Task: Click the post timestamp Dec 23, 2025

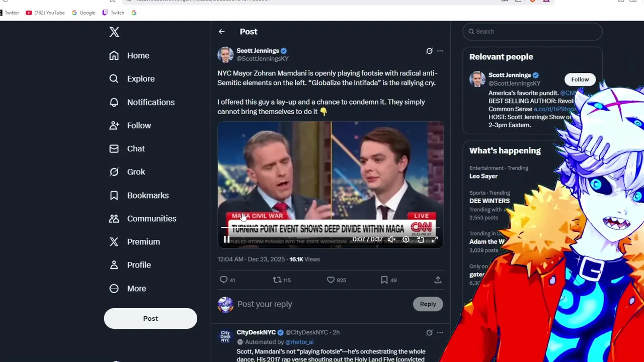Action: 251,259
